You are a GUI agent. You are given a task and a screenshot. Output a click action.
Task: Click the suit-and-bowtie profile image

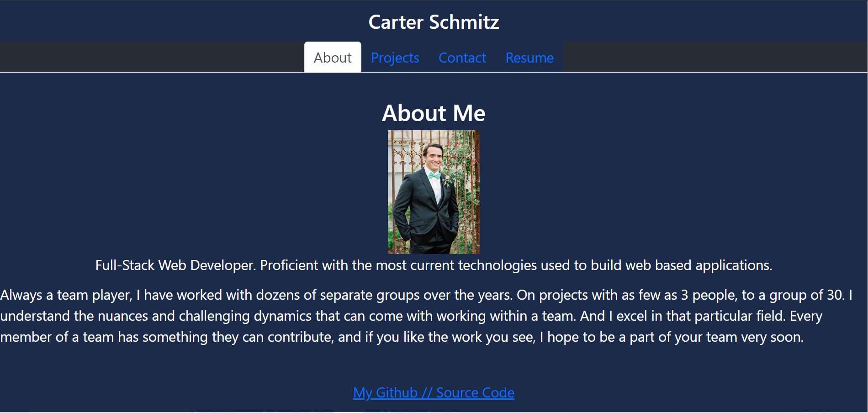433,191
